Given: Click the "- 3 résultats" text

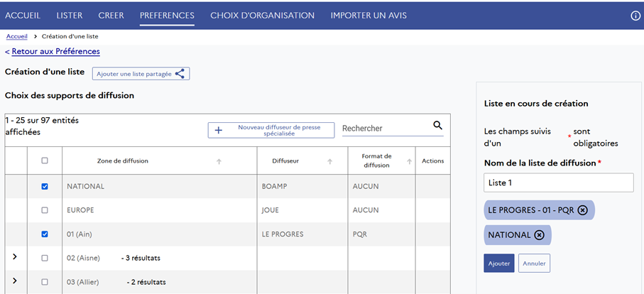Looking at the screenshot, I should (x=141, y=258).
